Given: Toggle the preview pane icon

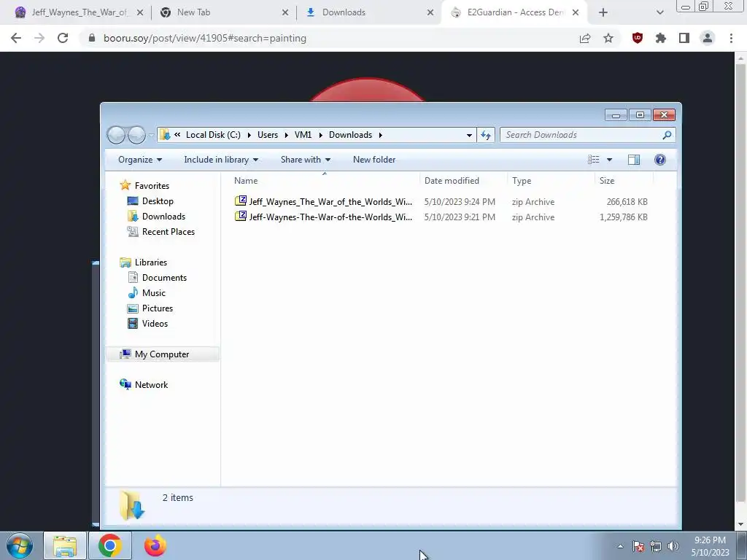Looking at the screenshot, I should [634, 160].
